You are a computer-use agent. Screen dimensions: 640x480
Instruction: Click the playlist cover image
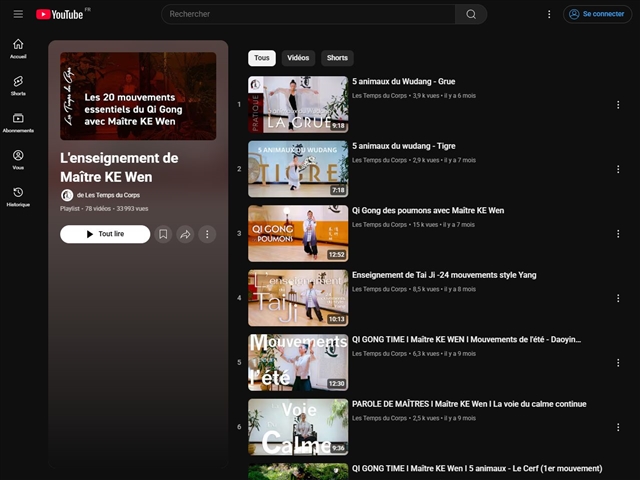pos(138,96)
